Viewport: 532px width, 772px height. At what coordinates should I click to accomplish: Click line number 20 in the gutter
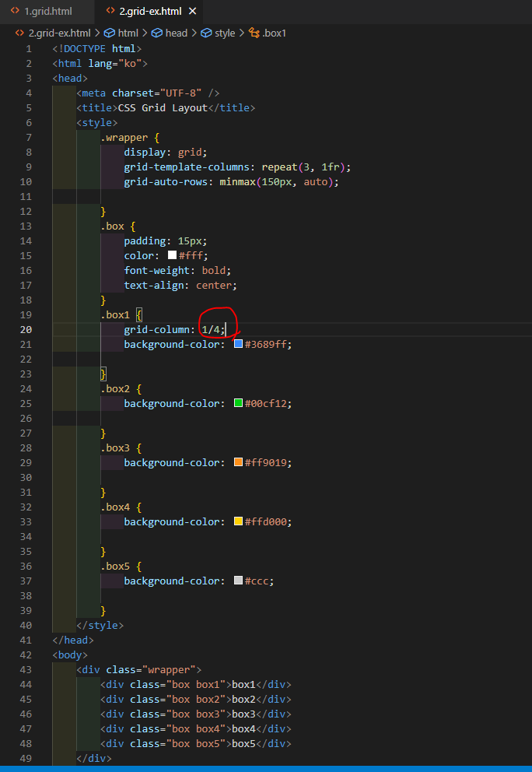26,329
